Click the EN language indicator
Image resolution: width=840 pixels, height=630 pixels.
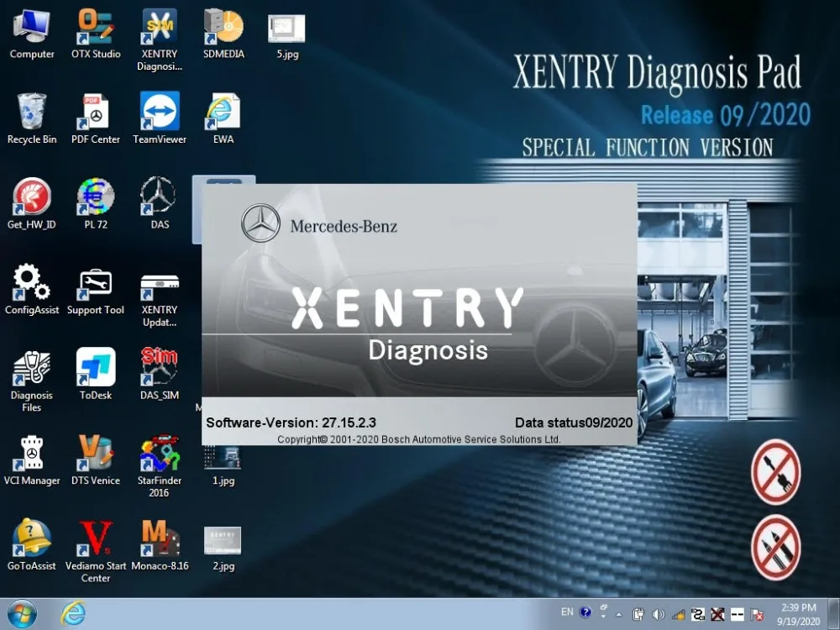(567, 612)
